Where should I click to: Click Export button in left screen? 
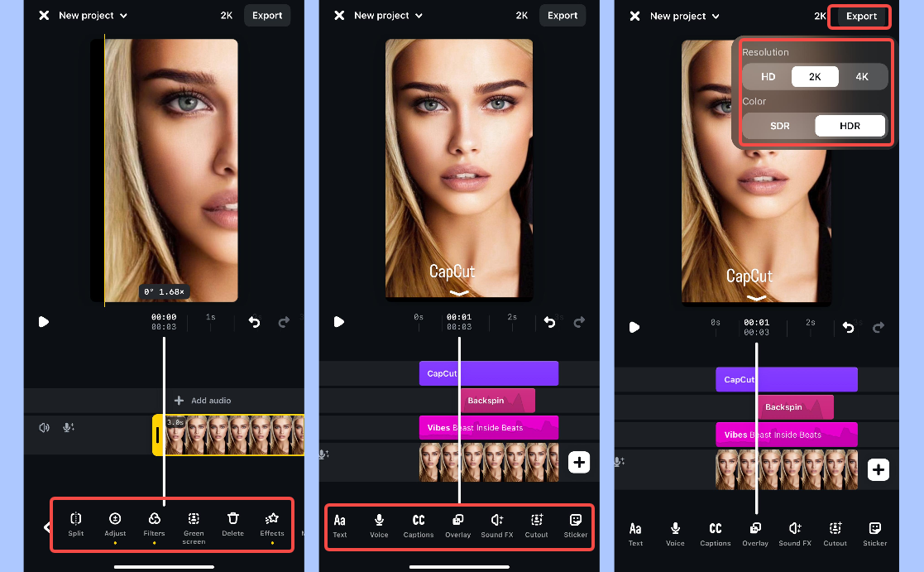[267, 16]
